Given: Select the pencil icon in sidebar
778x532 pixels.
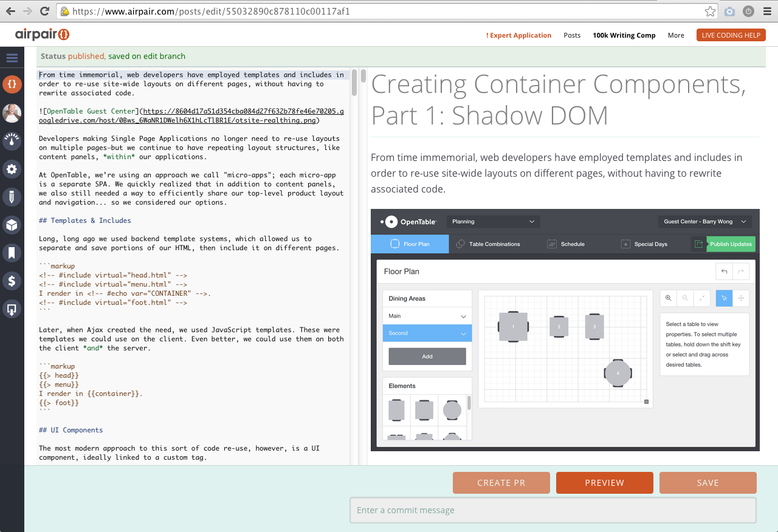Looking at the screenshot, I should click(x=12, y=197).
